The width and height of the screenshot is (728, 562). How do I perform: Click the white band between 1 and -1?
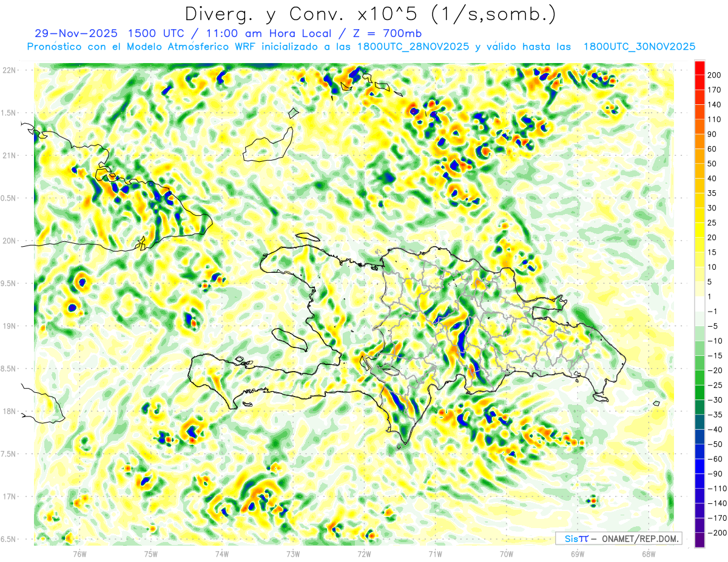pyautogui.click(x=699, y=304)
